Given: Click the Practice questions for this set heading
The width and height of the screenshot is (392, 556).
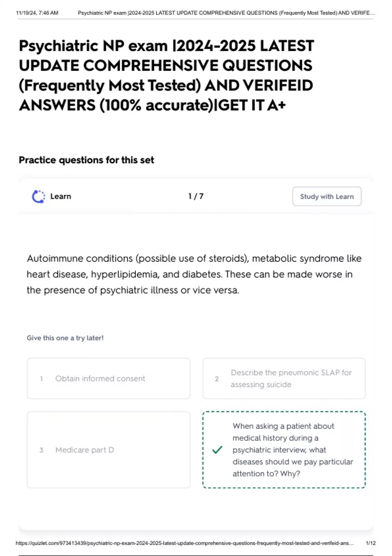Looking at the screenshot, I should pos(86,160).
